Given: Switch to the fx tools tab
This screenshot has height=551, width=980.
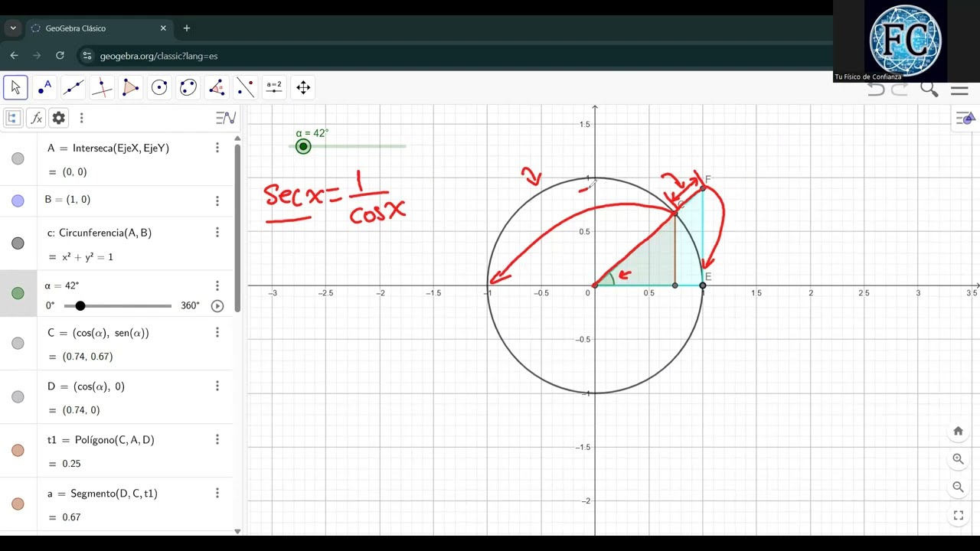Looking at the screenshot, I should point(36,118).
